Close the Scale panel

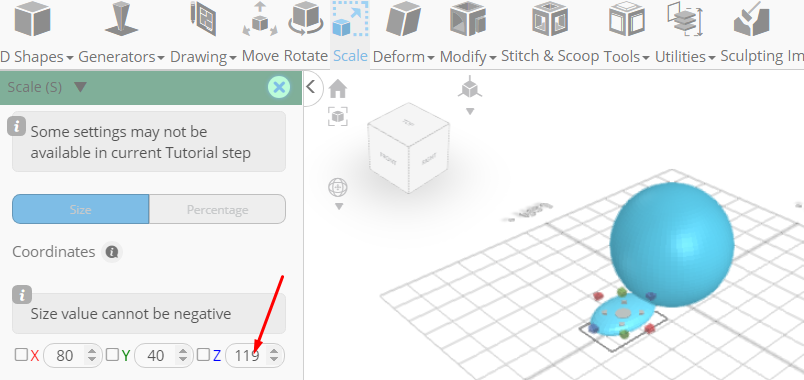tap(279, 88)
